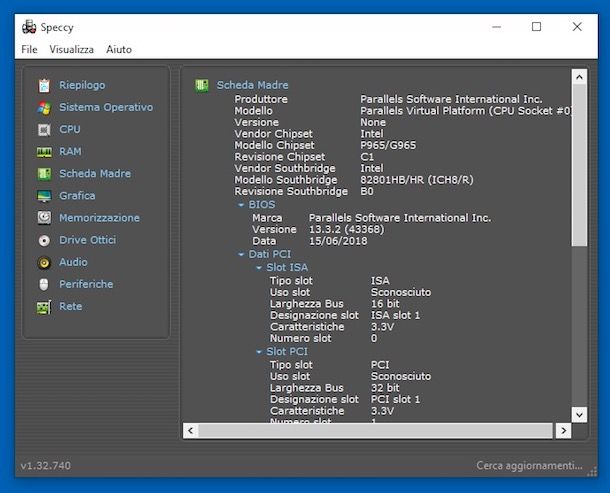Open the Memorizzazione disk icon

43,218
